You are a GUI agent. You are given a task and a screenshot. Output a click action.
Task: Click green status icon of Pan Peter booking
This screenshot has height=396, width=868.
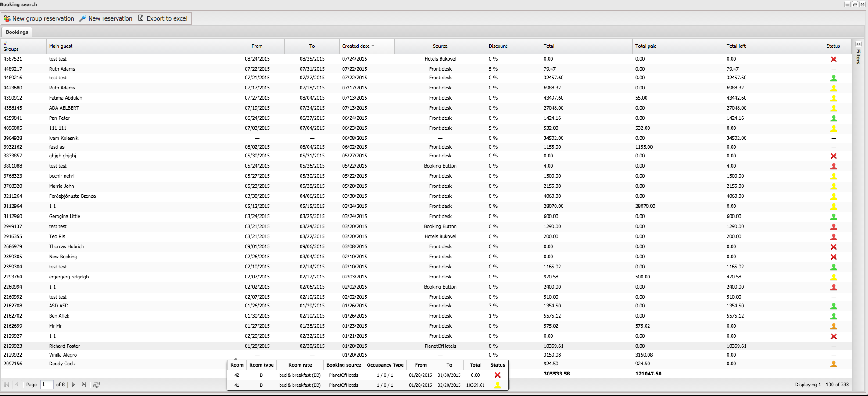point(834,118)
